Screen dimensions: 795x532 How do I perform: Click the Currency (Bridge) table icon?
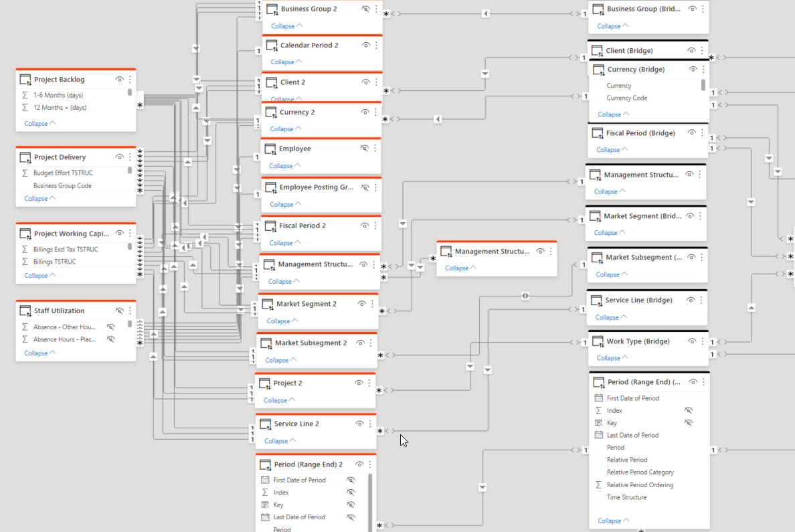click(599, 70)
